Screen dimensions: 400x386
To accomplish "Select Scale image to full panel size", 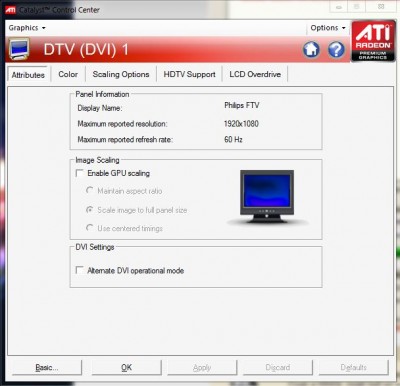I will 89,210.
